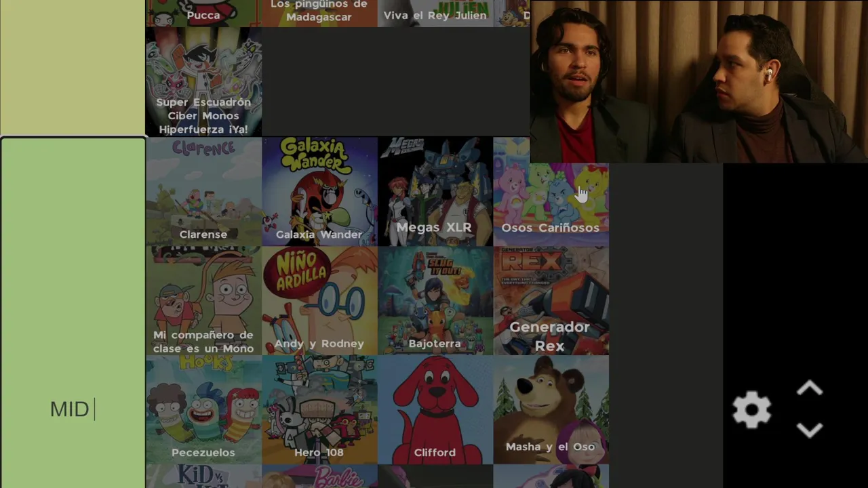Select Super Escuadrón Ciber Monos Hiperfuerza thumbnail

click(203, 82)
